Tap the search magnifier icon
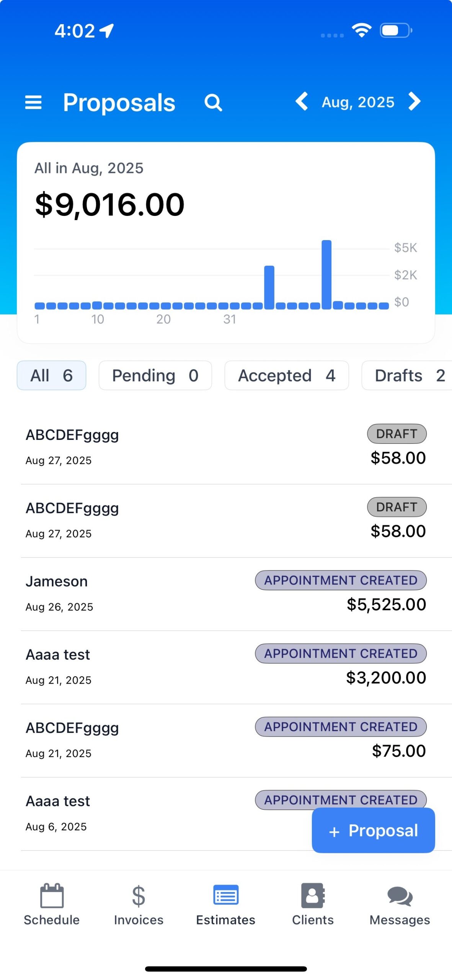Screen dimensions: 452x980 coord(213,103)
